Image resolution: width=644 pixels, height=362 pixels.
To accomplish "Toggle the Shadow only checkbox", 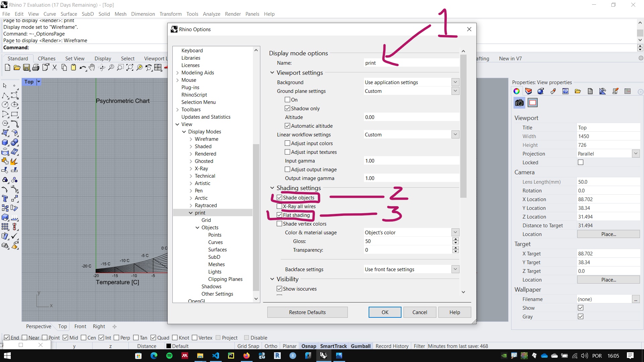I will point(287,108).
